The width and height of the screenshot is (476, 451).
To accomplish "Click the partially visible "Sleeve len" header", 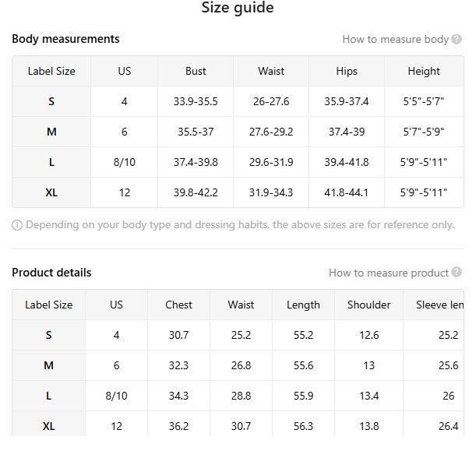I will pyautogui.click(x=440, y=305).
